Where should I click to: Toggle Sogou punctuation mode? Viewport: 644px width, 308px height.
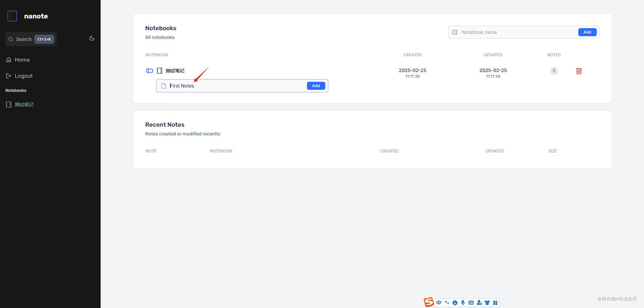(447, 303)
